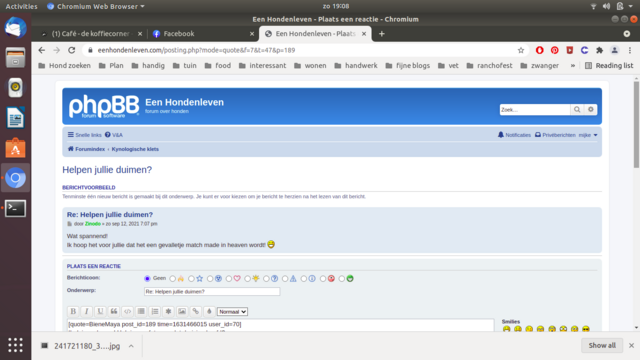Open the 'Normaal' font size dropdown
The height and width of the screenshot is (360, 640).
pos(232,312)
